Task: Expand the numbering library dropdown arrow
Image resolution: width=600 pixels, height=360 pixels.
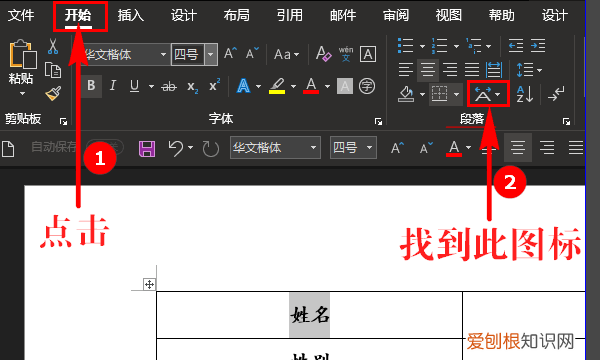Action: click(x=457, y=46)
